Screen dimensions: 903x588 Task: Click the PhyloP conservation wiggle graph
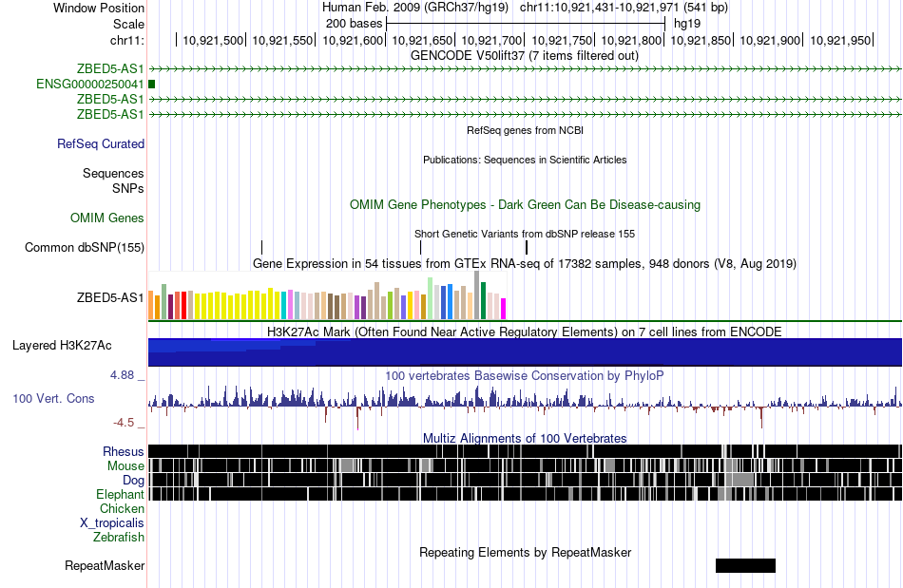click(525, 406)
